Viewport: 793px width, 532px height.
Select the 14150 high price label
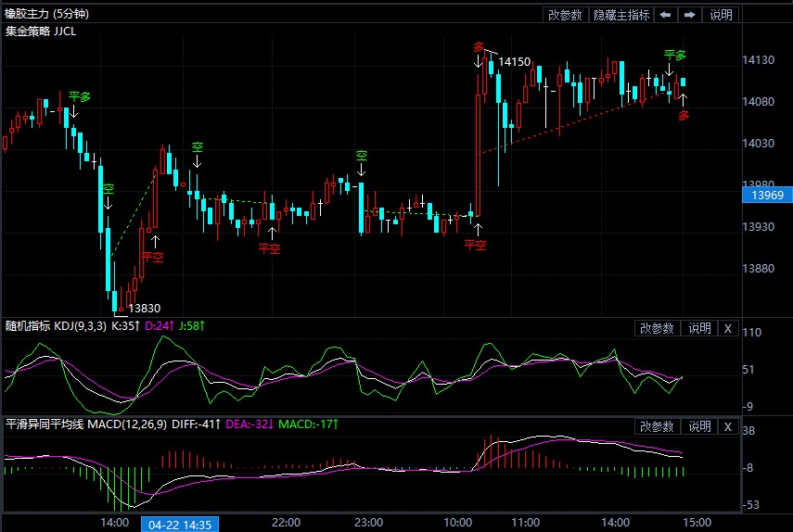click(514, 62)
